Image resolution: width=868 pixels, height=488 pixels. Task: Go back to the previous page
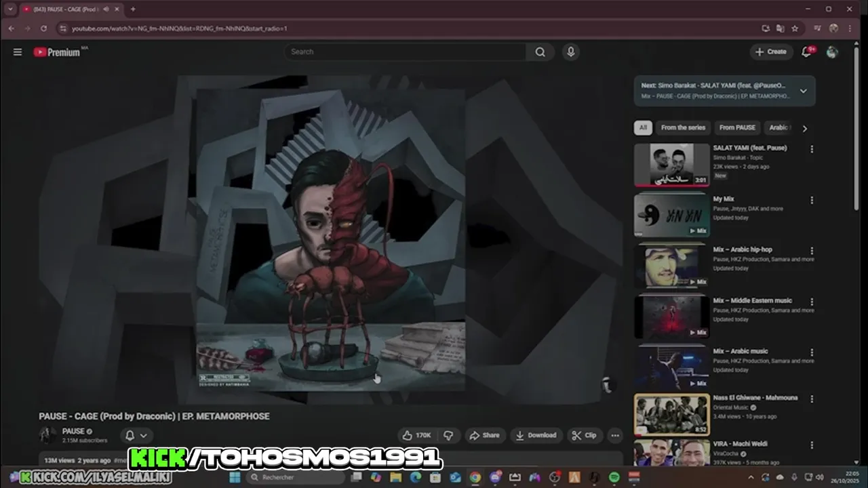click(11, 28)
